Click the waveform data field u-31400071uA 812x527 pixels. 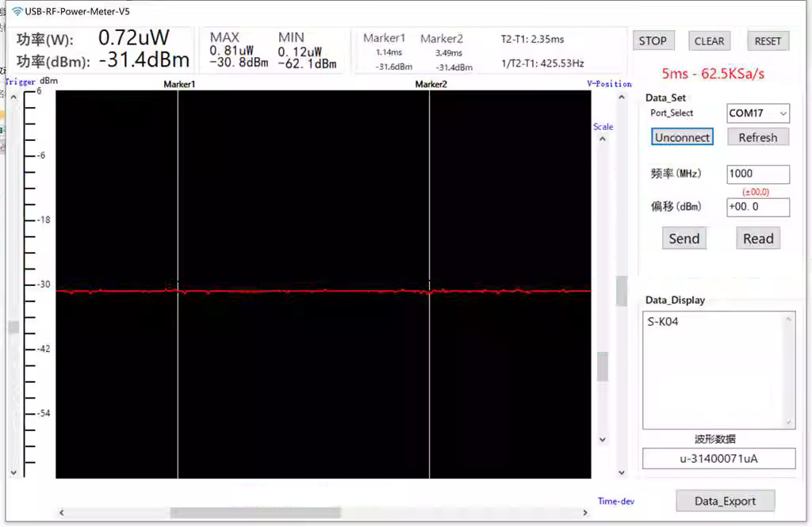[x=718, y=459]
